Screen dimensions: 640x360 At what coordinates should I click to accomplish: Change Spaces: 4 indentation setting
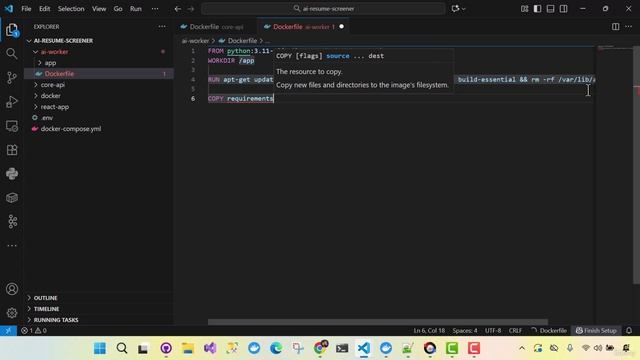coord(464,331)
